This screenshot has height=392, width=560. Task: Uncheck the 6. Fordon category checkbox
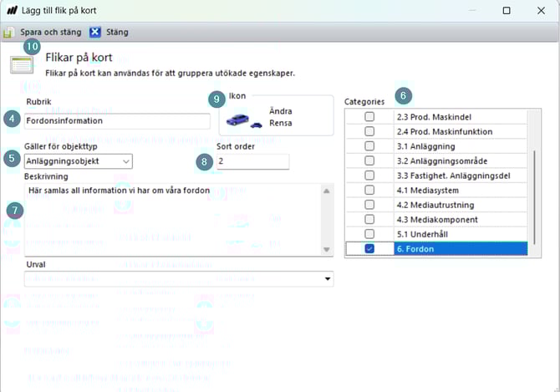[369, 249]
